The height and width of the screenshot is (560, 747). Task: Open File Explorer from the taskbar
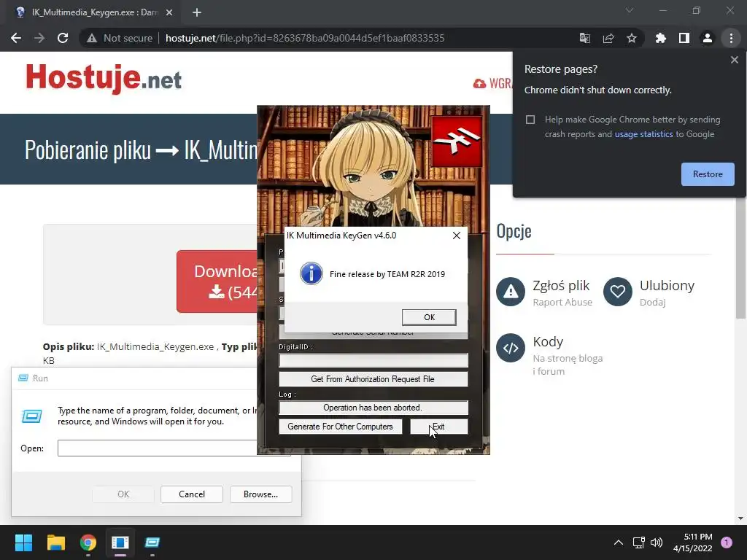55,542
